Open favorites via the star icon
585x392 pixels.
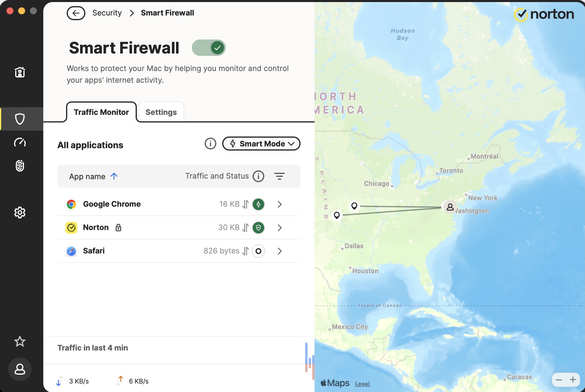pos(20,341)
